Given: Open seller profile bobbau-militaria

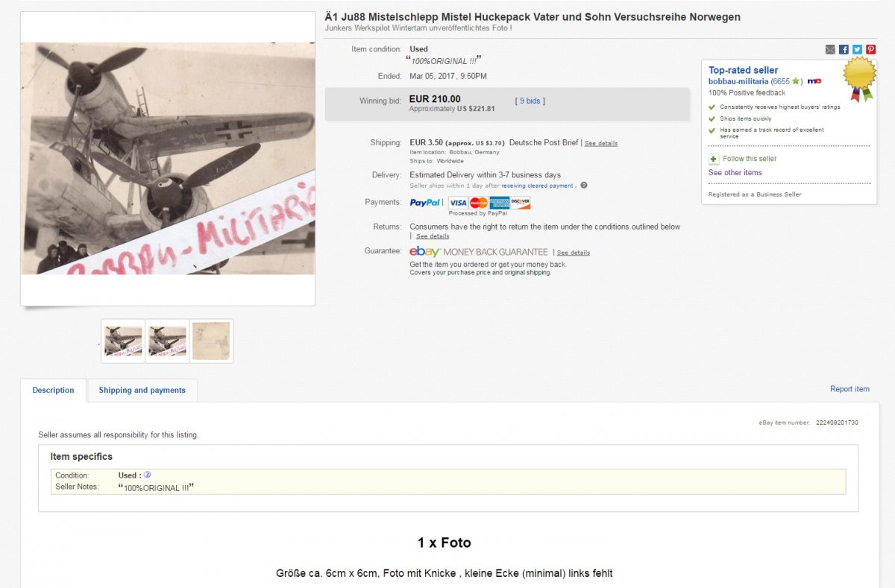Looking at the screenshot, I should [738, 81].
